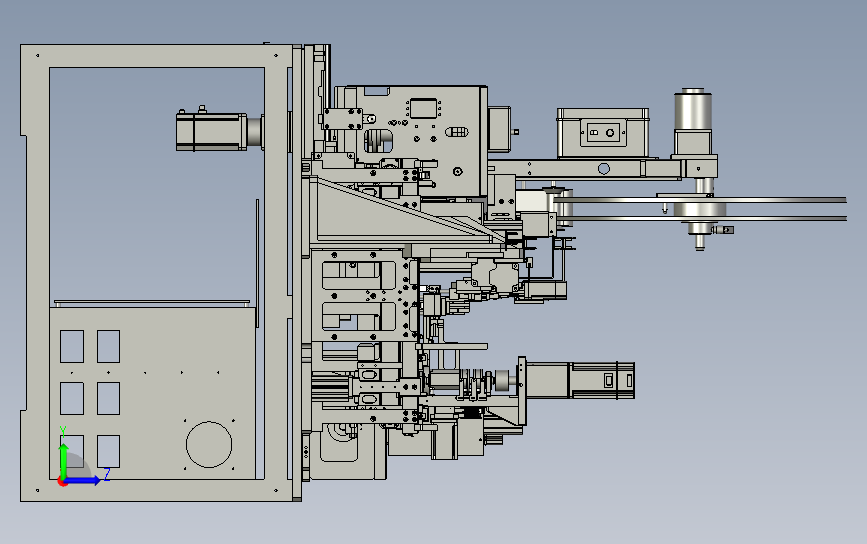This screenshot has height=544, width=867.
Task: Select the hex bolt circle on the upper gray plate
Action: [x=458, y=172]
